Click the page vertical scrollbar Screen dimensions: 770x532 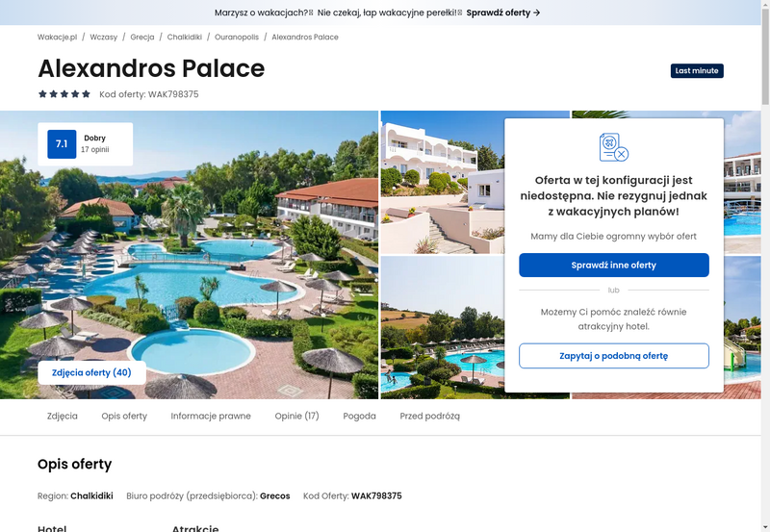click(765, 266)
